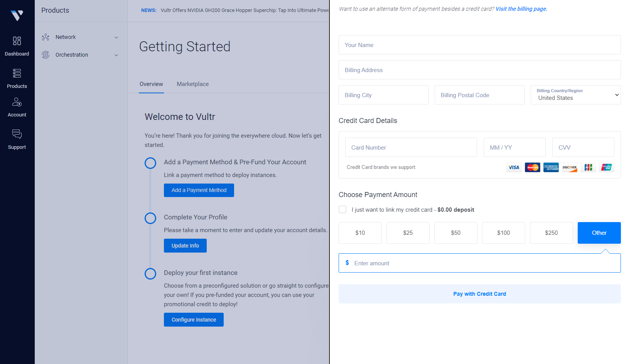Click the Discover card brand icon
Image resolution: width=629 pixels, height=364 pixels.
tap(570, 167)
